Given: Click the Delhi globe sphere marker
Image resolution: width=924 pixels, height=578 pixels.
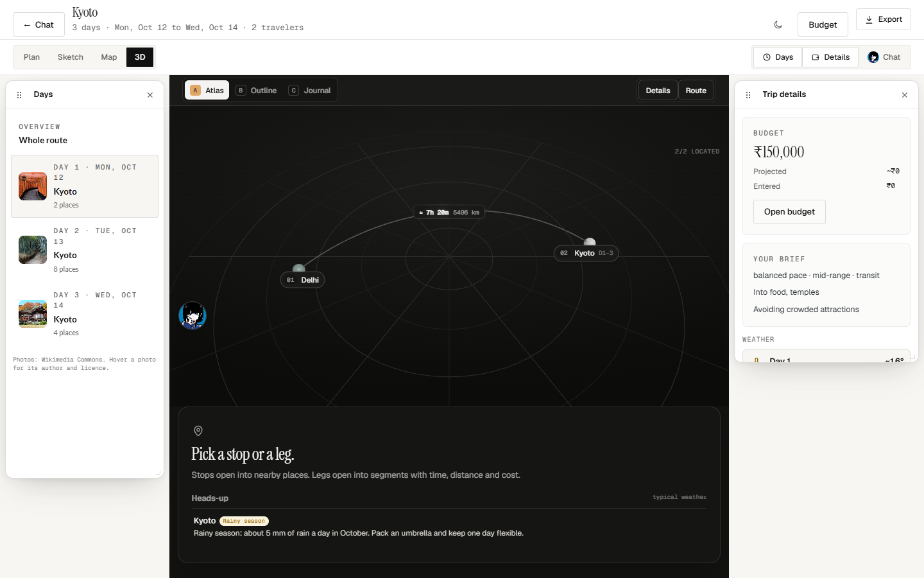Looking at the screenshot, I should [x=298, y=268].
